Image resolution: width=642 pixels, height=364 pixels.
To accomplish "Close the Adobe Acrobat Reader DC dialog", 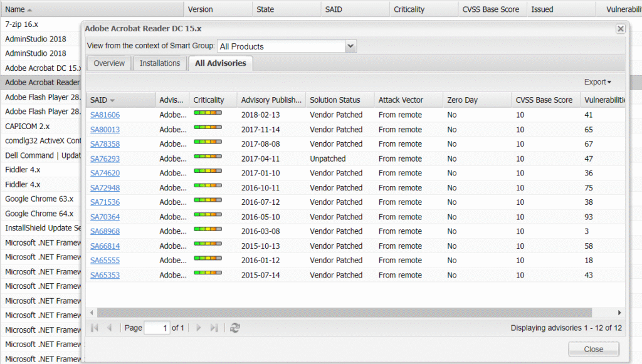I will coord(621,29).
